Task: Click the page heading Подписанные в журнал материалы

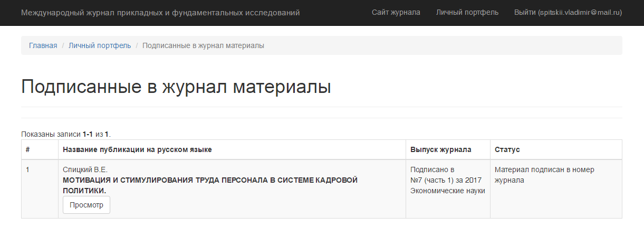Action: 176,87
